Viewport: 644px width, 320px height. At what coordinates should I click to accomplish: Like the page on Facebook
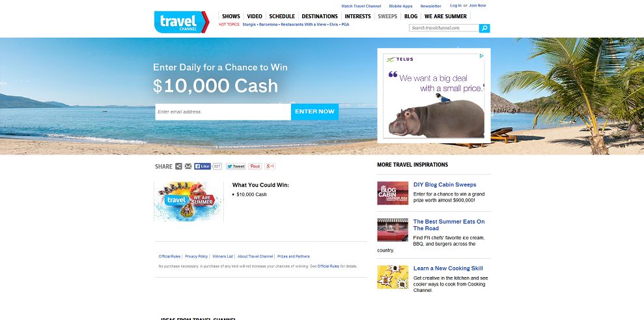coord(203,166)
